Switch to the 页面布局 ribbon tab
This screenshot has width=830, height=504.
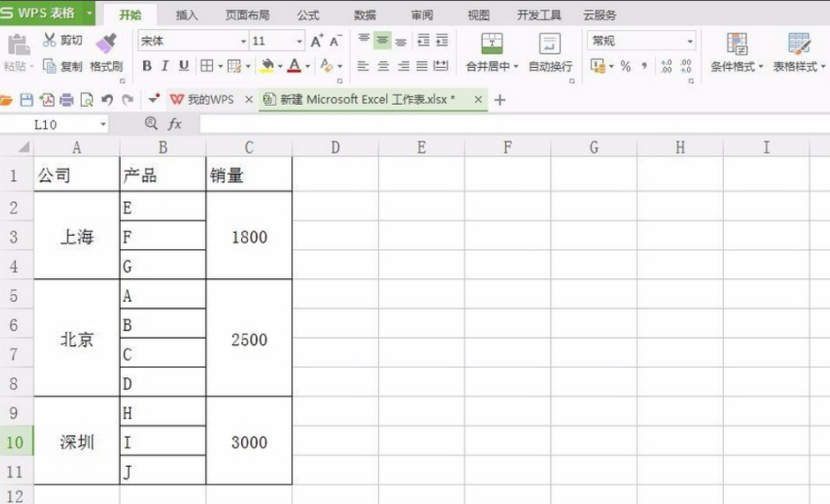point(247,15)
